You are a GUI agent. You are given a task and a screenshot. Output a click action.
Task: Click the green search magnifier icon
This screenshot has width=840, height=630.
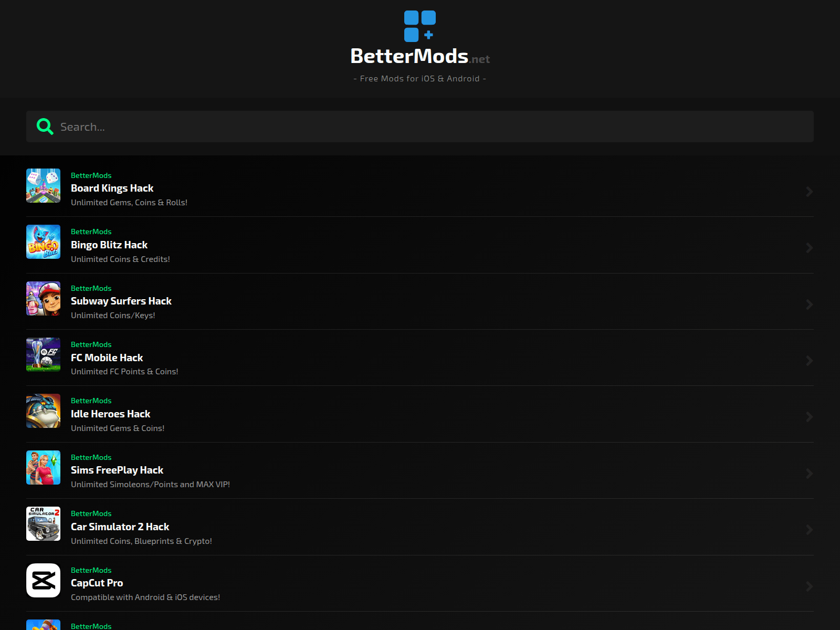click(x=45, y=127)
